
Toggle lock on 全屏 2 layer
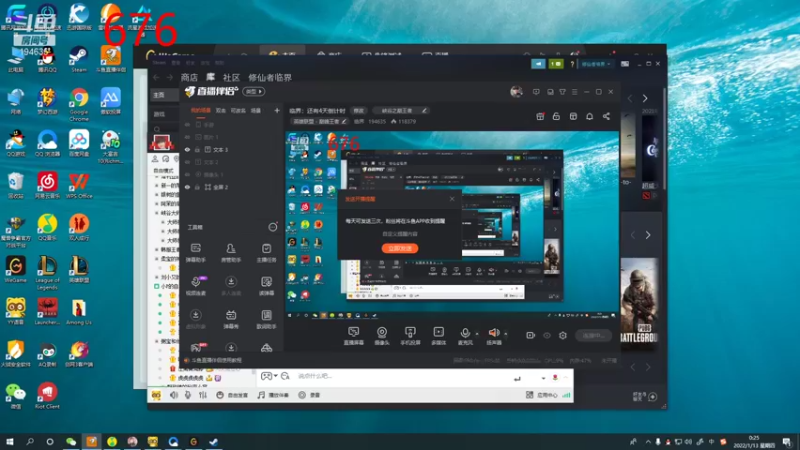[197, 187]
